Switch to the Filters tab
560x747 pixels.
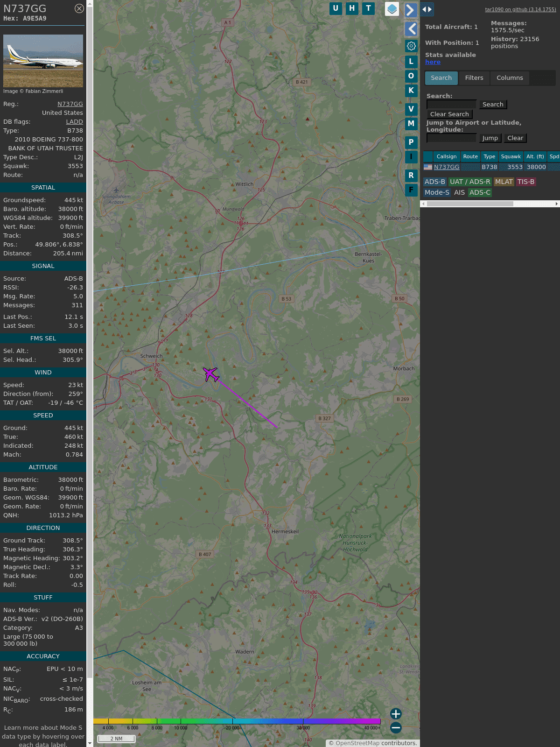pos(474,78)
